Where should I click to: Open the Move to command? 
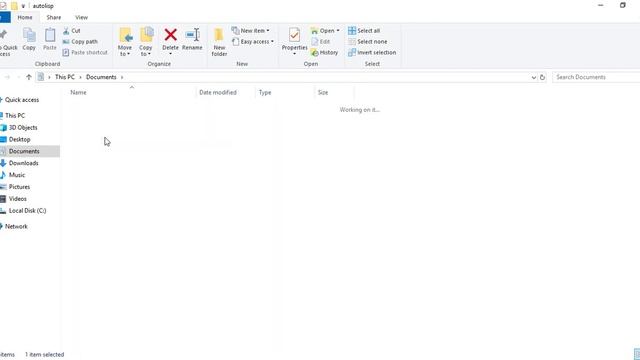point(125,42)
